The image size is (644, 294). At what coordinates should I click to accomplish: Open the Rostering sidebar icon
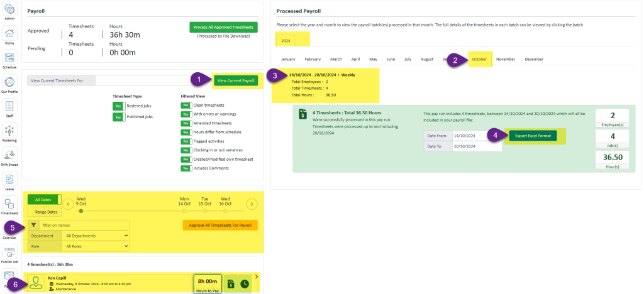(10, 130)
